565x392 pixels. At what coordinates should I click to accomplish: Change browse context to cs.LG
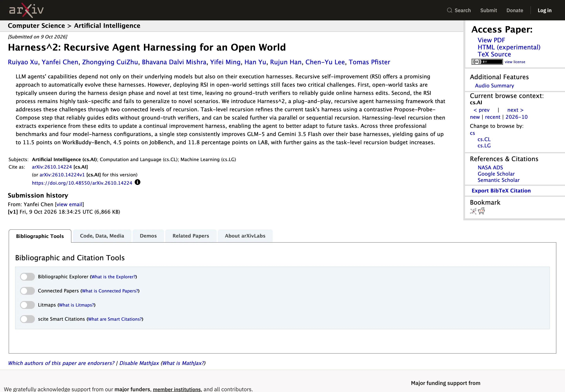(x=484, y=146)
